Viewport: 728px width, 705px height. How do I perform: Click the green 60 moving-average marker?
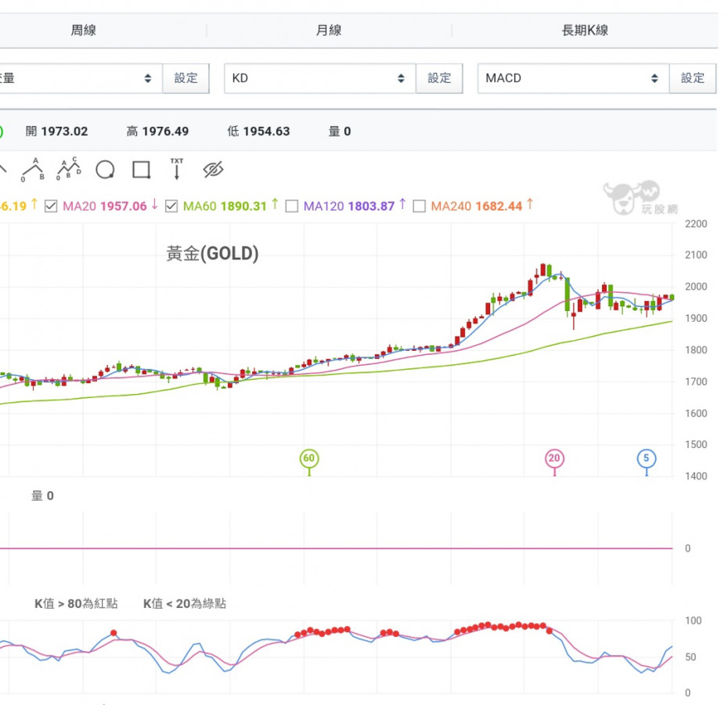[x=309, y=458]
